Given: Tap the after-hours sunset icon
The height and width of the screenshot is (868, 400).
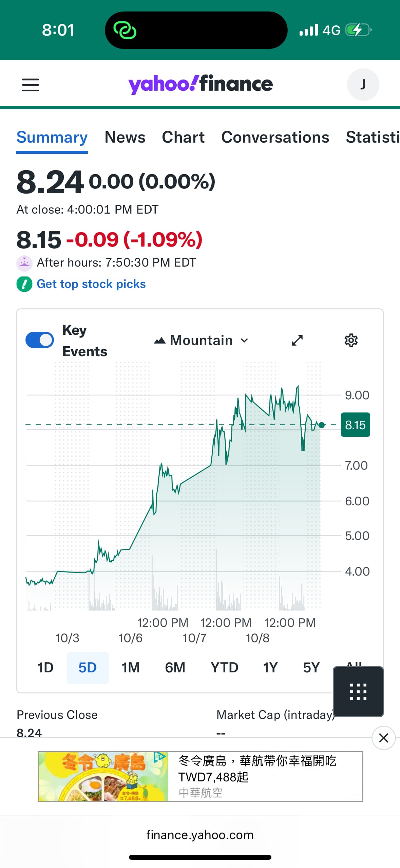Looking at the screenshot, I should point(24,263).
